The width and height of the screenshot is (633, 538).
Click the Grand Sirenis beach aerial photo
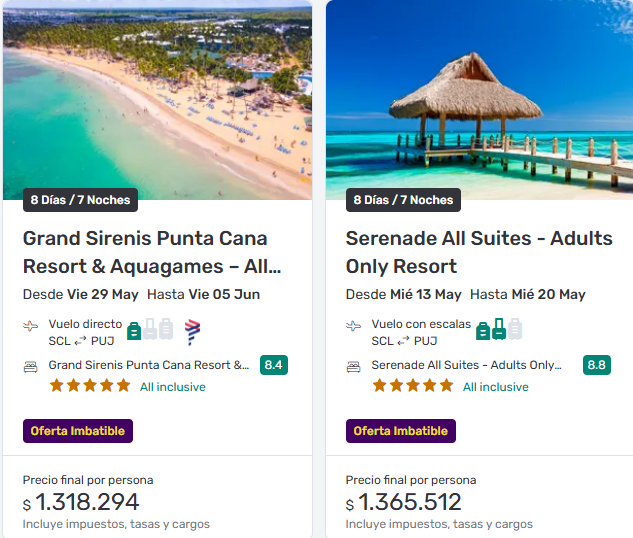point(157,100)
